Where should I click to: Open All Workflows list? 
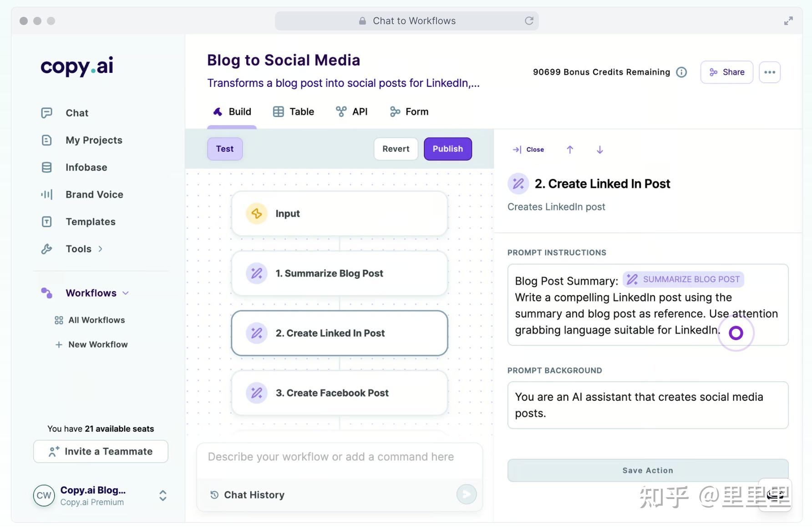96,321
